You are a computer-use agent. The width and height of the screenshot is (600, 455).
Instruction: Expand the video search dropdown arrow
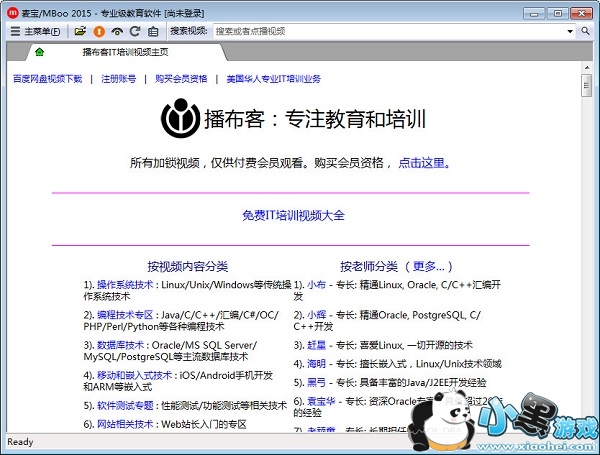coord(570,31)
